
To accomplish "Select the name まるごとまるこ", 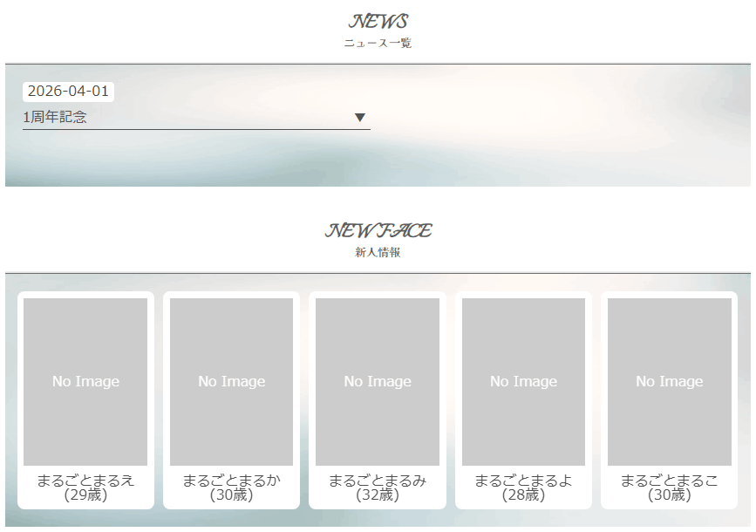I will coord(670,481).
